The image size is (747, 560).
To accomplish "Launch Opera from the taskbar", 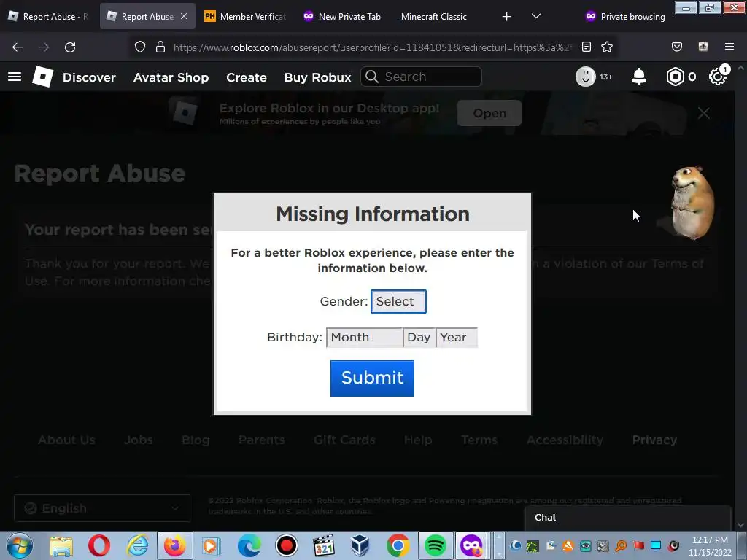I will pyautogui.click(x=99, y=545).
